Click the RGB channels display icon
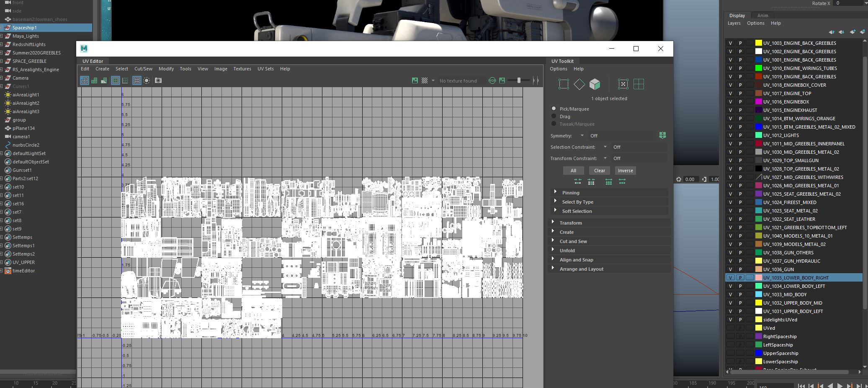The width and height of the screenshot is (868, 388). pyautogui.click(x=492, y=80)
